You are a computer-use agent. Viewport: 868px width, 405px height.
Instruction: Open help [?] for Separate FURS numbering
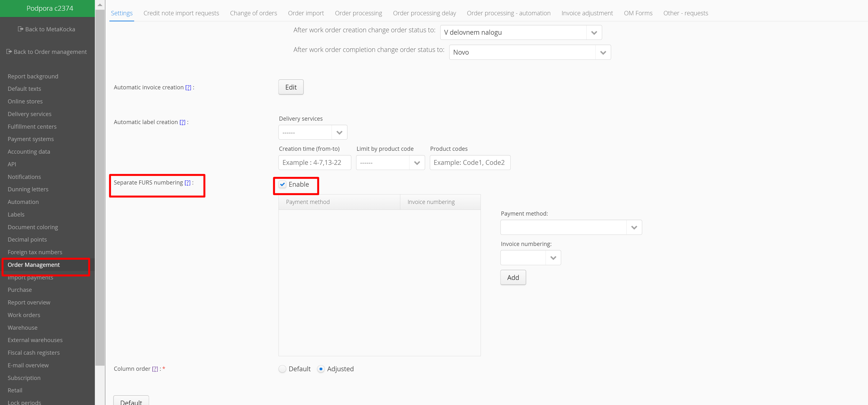click(187, 182)
